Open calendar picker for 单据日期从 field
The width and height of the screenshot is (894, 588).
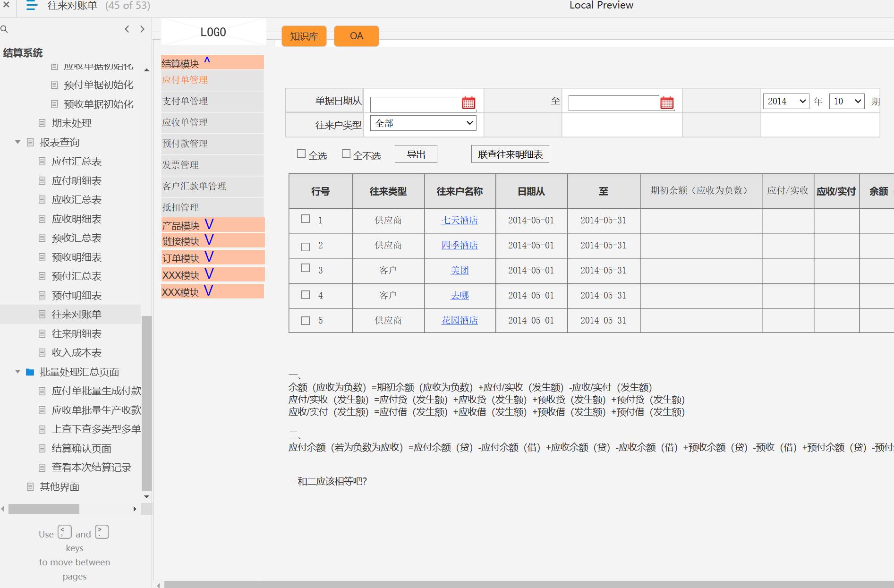pyautogui.click(x=468, y=102)
